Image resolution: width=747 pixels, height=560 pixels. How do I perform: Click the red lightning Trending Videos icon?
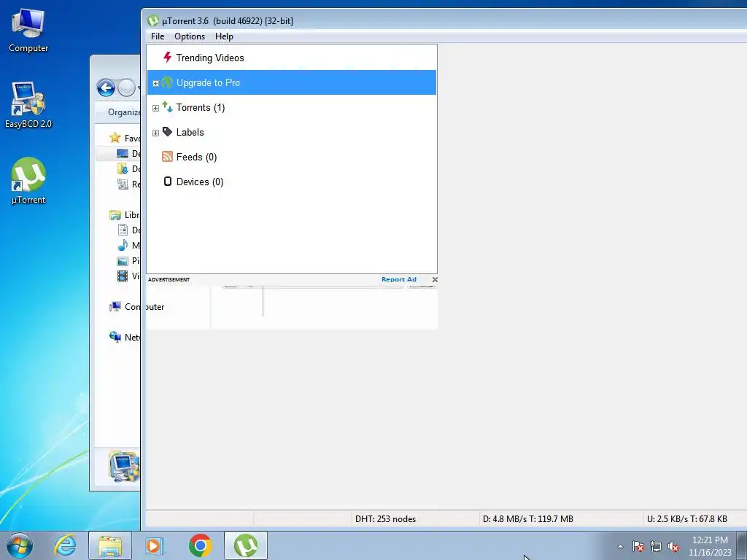pos(167,58)
